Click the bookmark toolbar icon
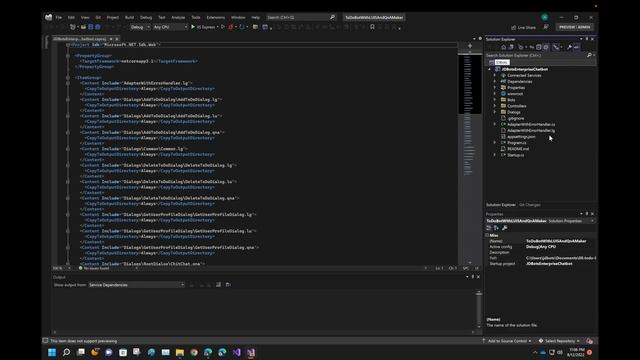Screen dimensions: 640x360 click(x=372, y=27)
